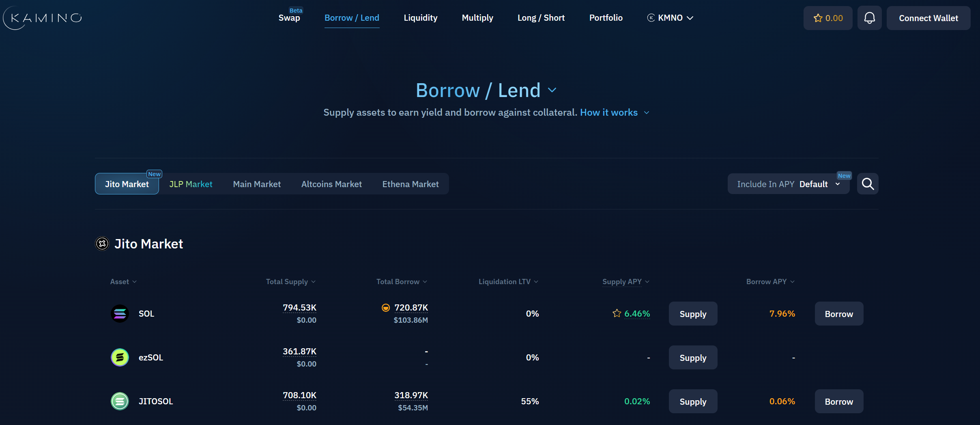The width and height of the screenshot is (980, 425).
Task: Supply ezSOL
Action: pyautogui.click(x=693, y=358)
